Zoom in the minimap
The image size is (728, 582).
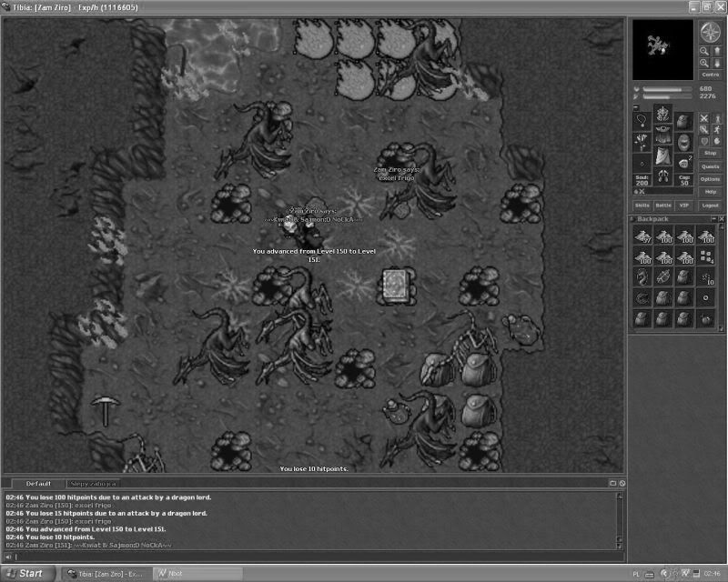(704, 63)
